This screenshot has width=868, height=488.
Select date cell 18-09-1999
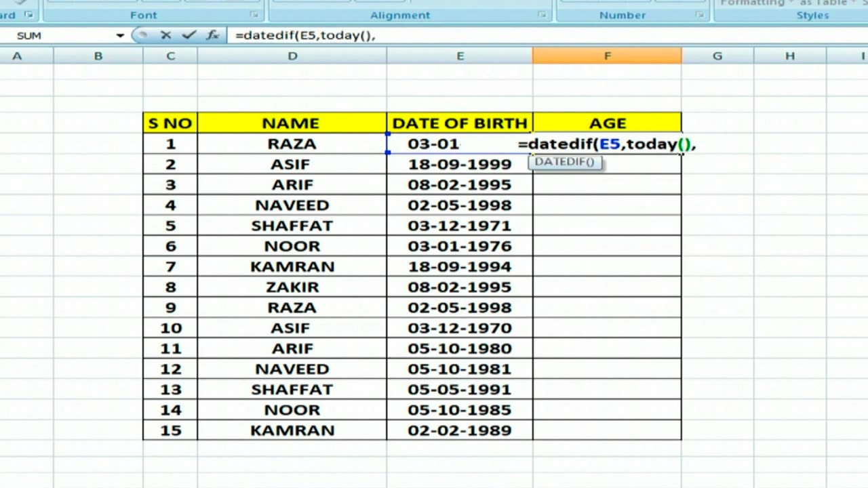pos(460,164)
